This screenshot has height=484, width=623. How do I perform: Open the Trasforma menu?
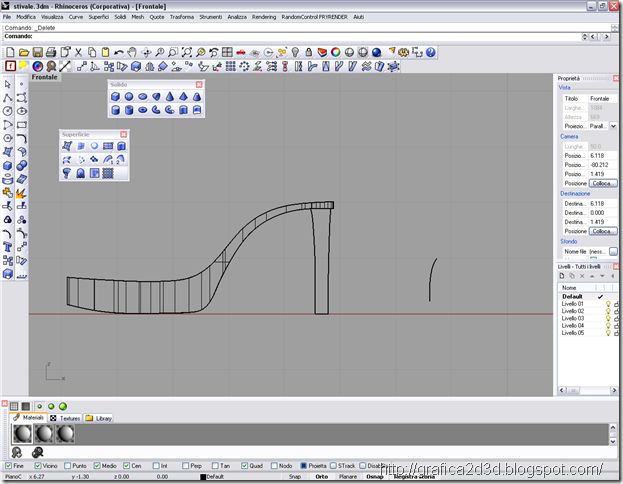click(x=182, y=17)
